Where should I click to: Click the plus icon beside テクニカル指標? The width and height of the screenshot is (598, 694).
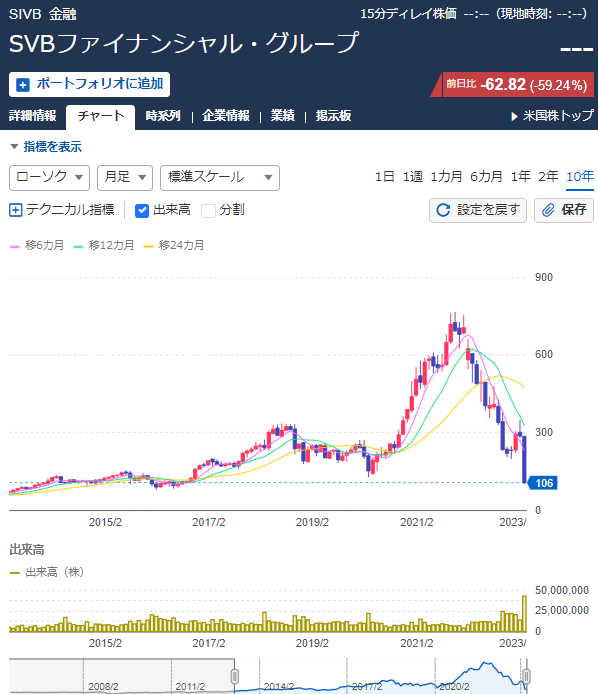click(x=15, y=210)
